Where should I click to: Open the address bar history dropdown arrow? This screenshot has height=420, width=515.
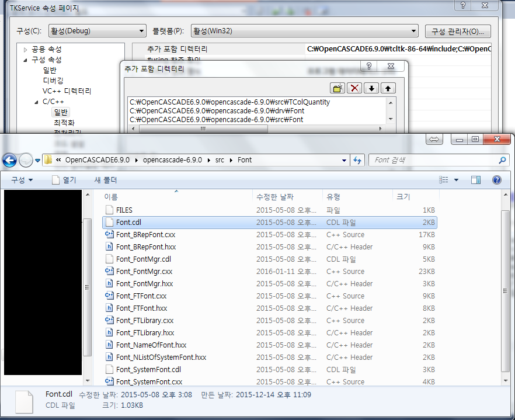[x=344, y=161]
